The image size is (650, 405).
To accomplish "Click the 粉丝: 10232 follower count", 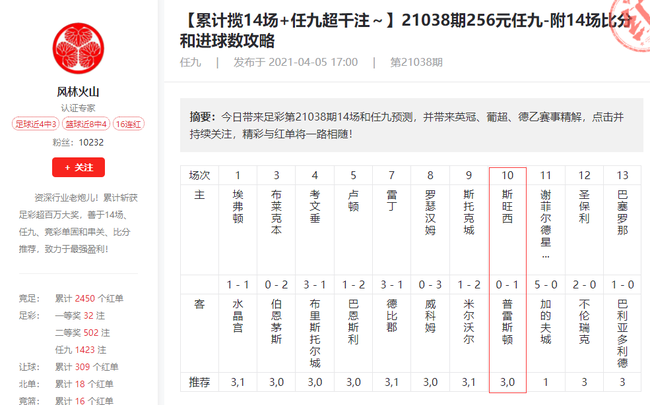I will [x=78, y=143].
